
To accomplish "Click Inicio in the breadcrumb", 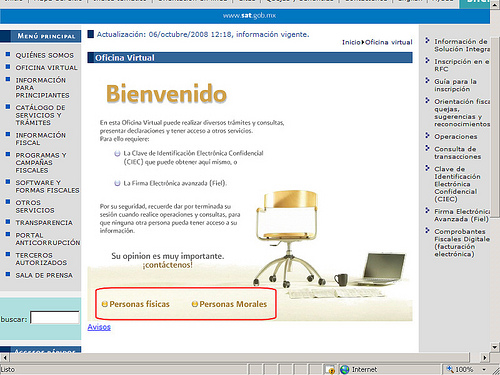I will point(351,42).
